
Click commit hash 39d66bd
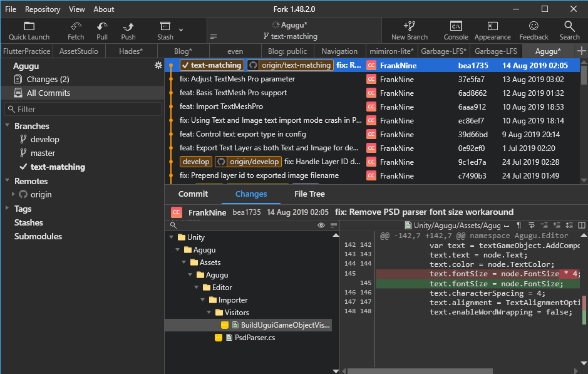click(x=473, y=134)
